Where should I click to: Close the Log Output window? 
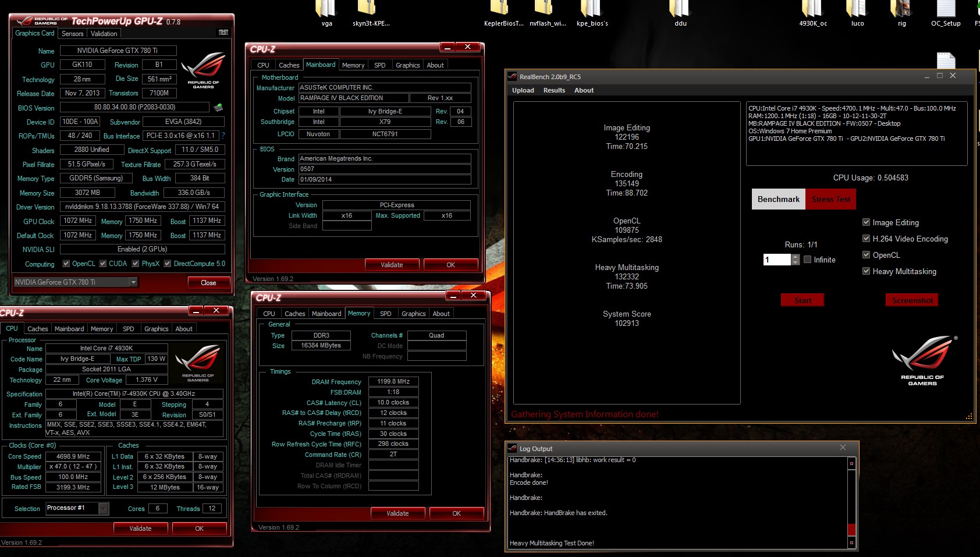[843, 447]
